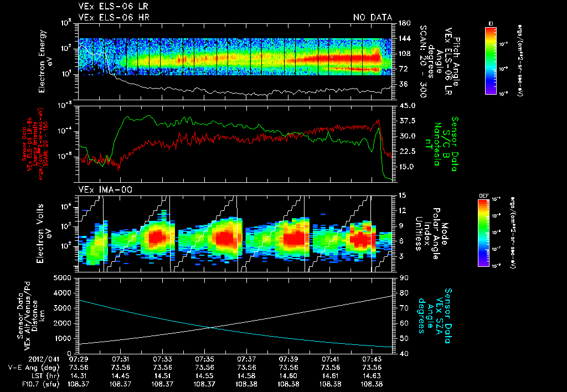Click the IMA ion energy spectrogram panel
This screenshot has height=392, width=567.
click(x=235, y=234)
